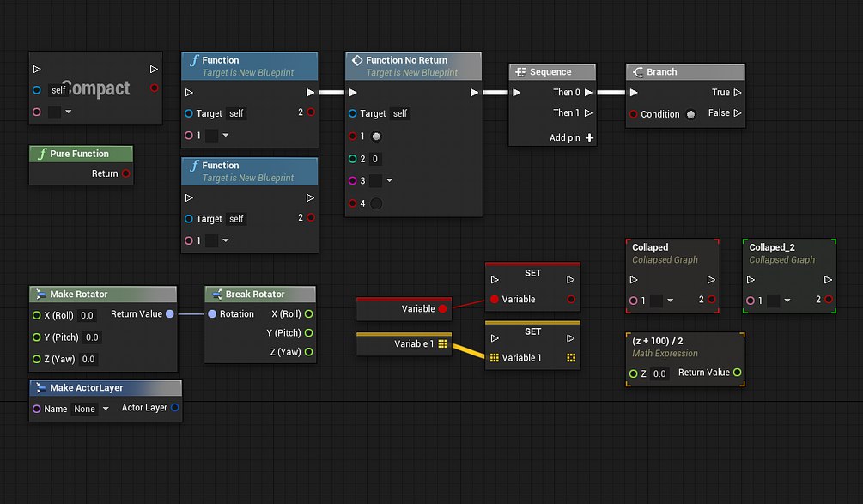Viewport: 863px width, 504px height.
Task: Select the Collaped collapsed graph title
Action: coord(650,247)
